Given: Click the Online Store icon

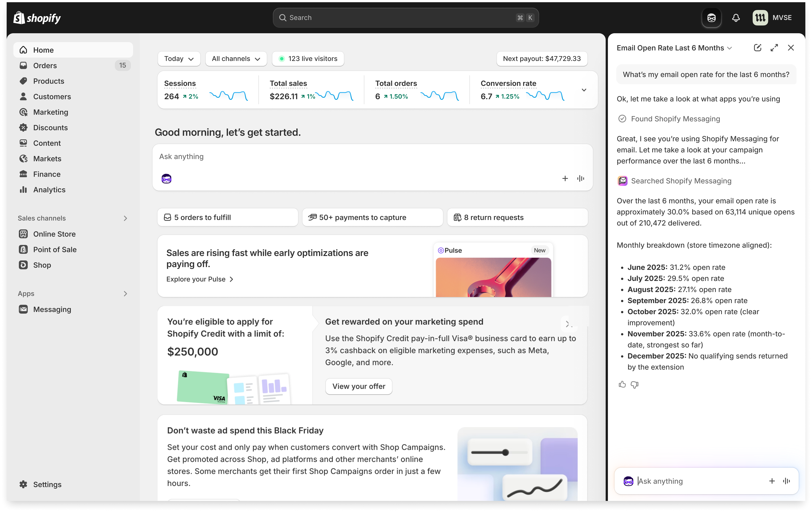Looking at the screenshot, I should tap(23, 234).
